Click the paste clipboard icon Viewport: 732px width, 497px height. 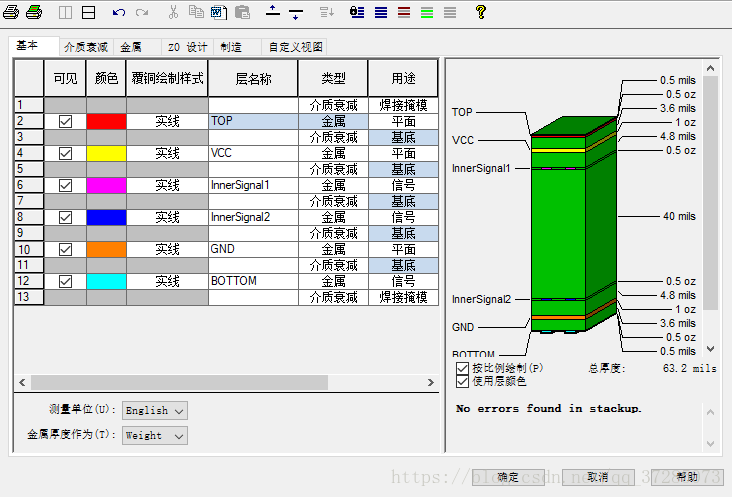pos(242,13)
